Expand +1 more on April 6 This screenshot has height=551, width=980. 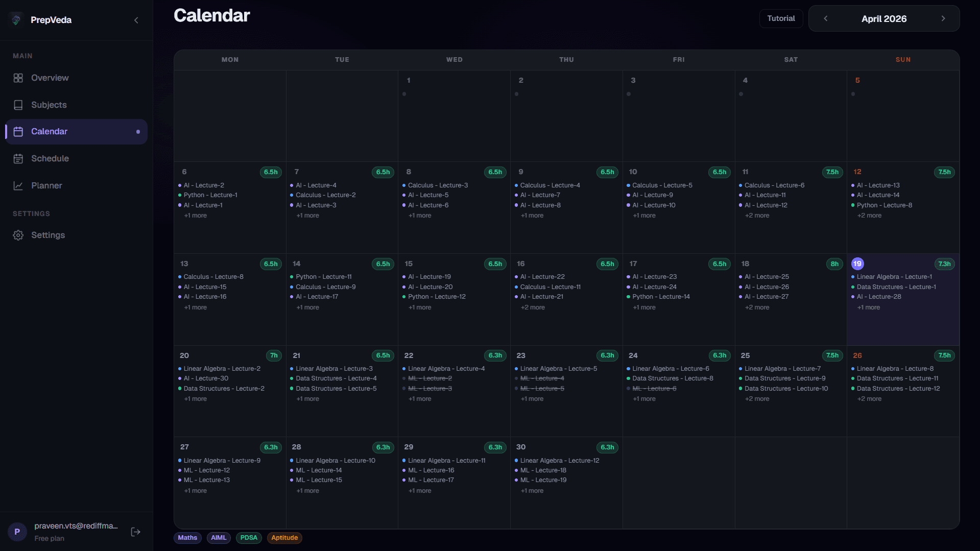[195, 215]
